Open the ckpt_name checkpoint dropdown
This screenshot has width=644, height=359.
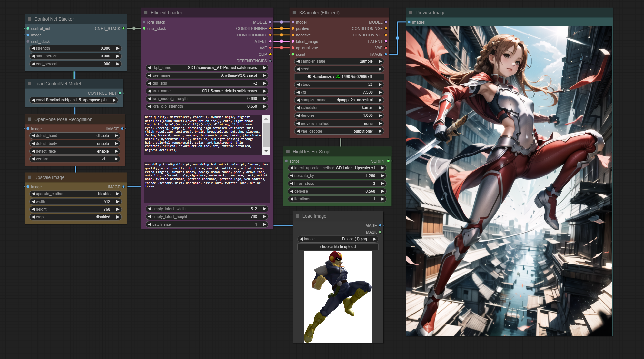pyautogui.click(x=206, y=68)
